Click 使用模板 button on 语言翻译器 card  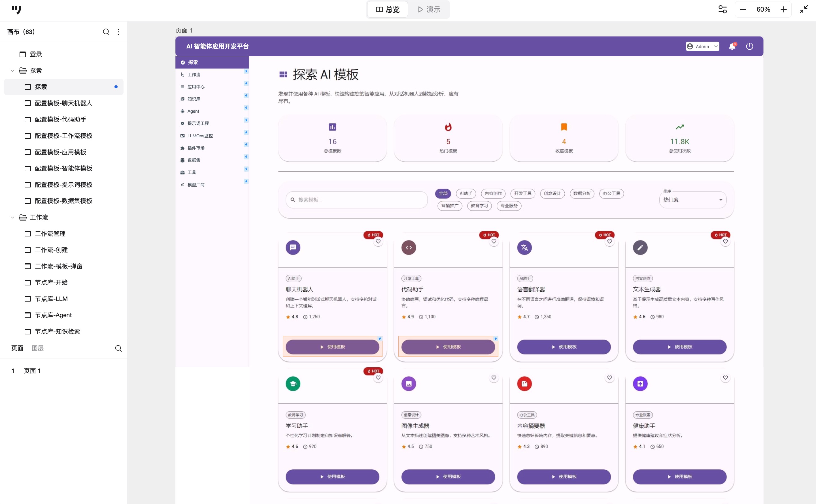click(564, 347)
